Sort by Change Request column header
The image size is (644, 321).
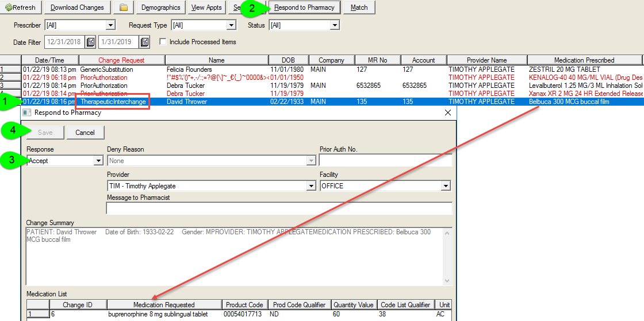(x=121, y=60)
